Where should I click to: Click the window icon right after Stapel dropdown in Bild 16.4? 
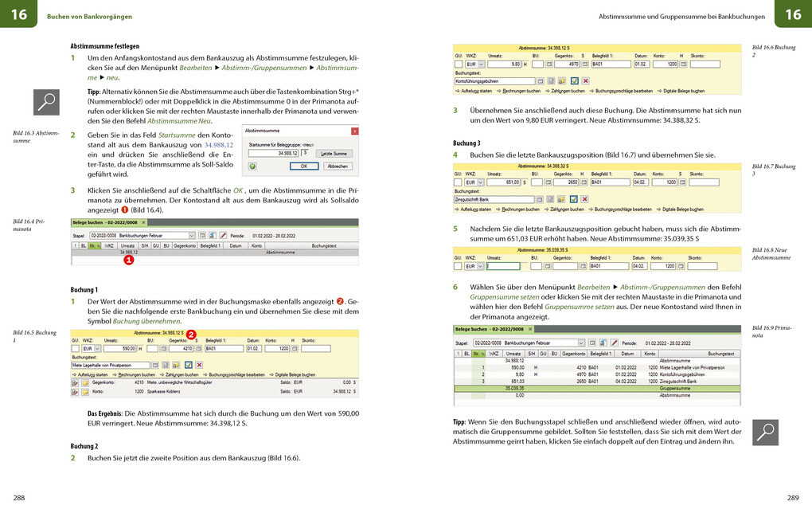(x=202, y=236)
